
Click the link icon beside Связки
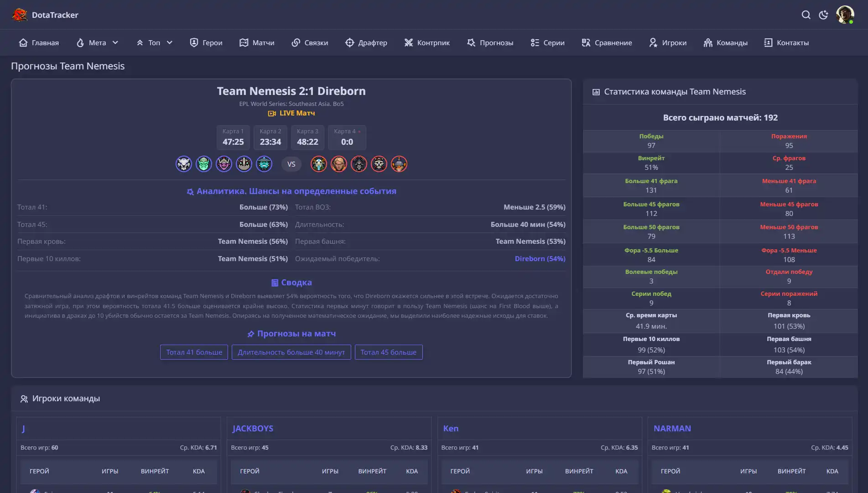[x=296, y=42]
